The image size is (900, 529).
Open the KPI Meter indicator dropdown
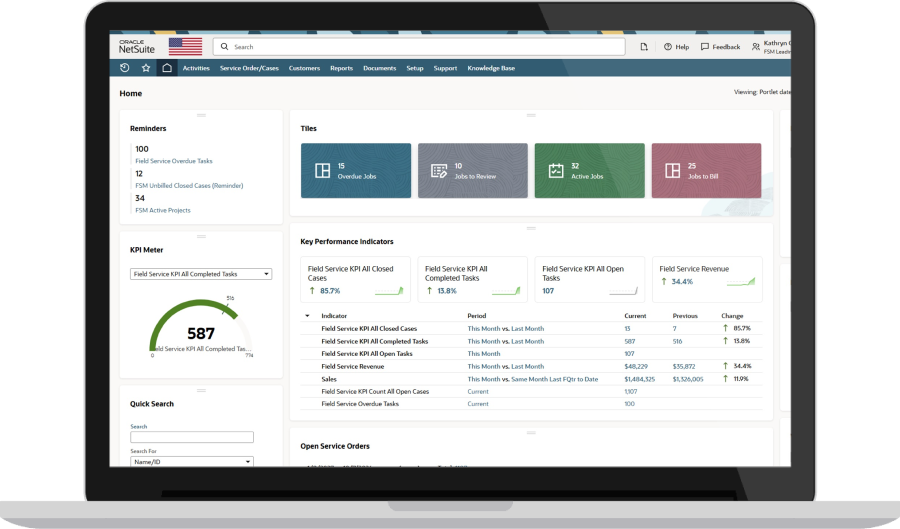coord(201,274)
